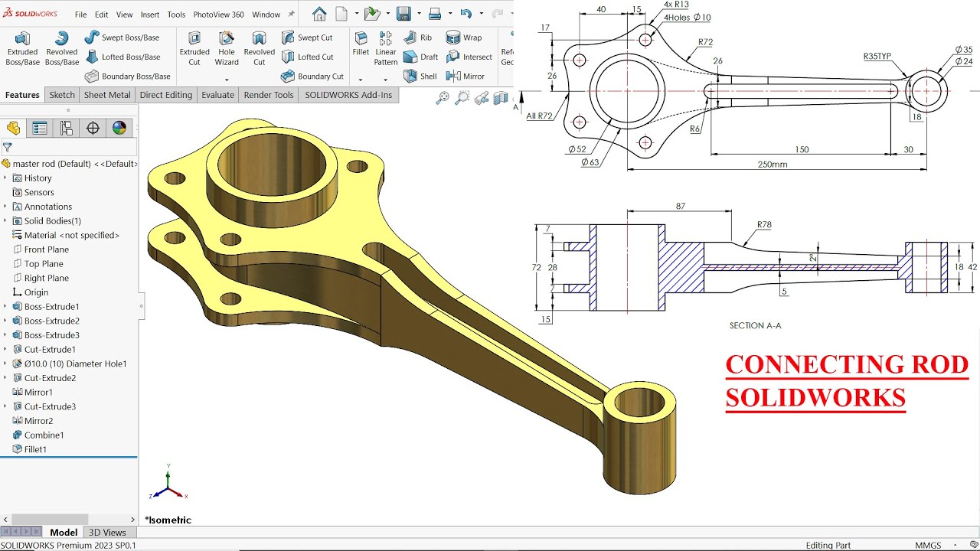Choose the Intersect tool

click(x=469, y=57)
